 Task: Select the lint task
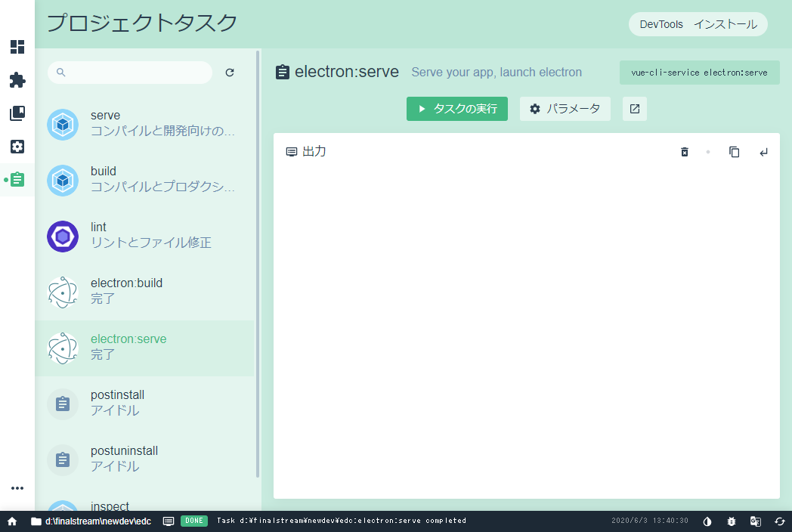click(x=144, y=236)
